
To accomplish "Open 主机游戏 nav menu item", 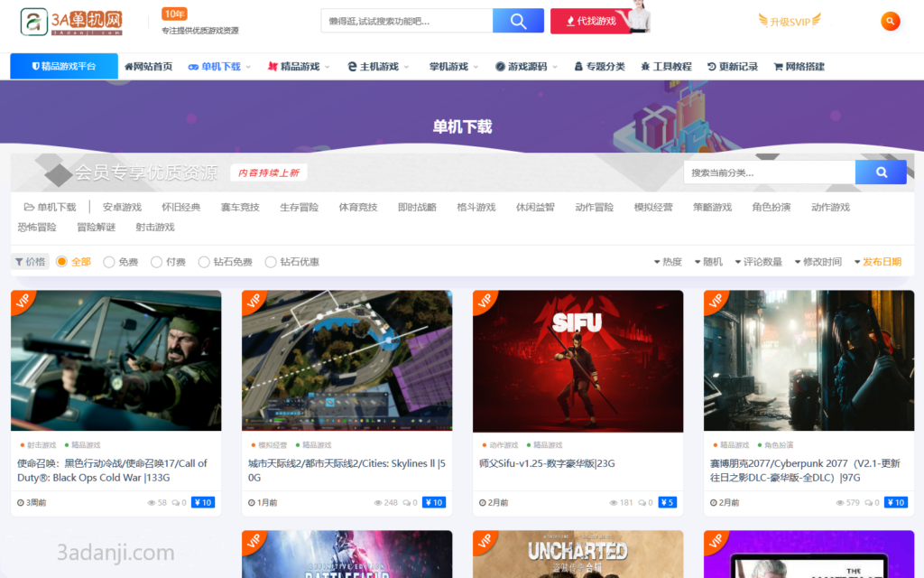I will 374,67.
